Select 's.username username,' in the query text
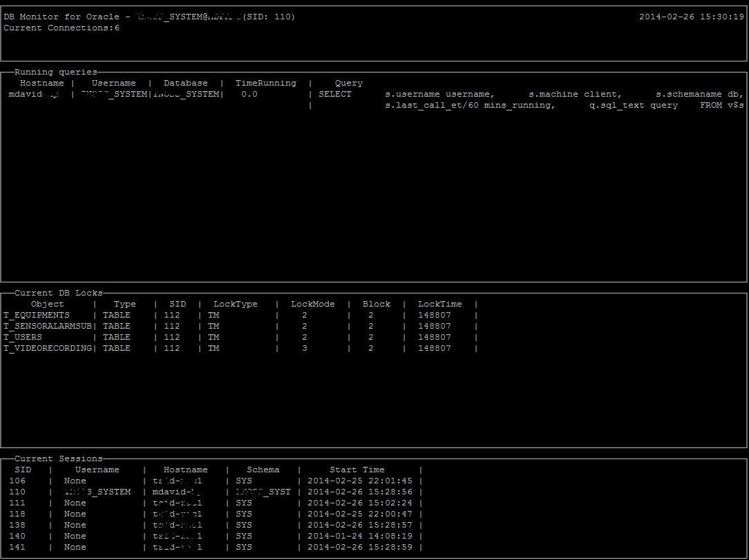749x560 pixels. [440, 94]
